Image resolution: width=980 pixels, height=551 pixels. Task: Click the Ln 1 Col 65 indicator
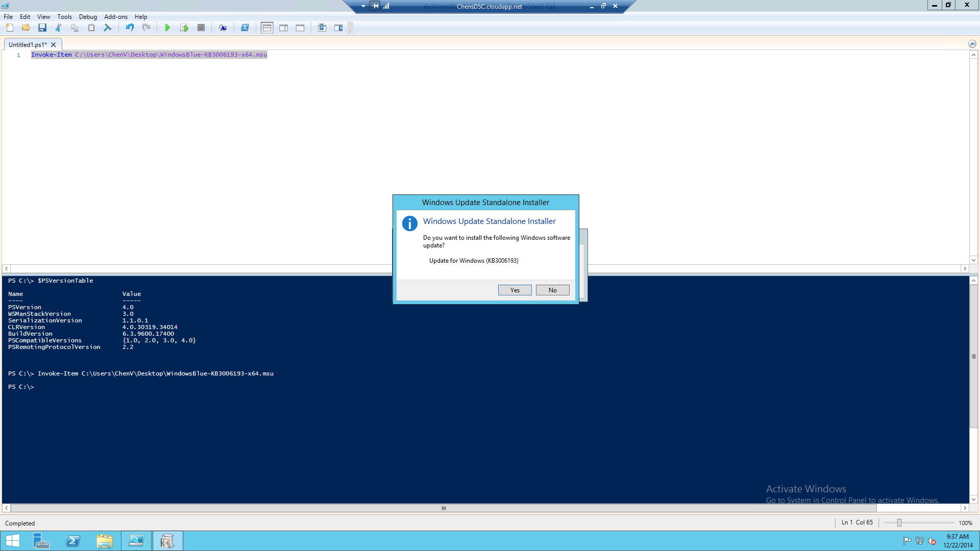(857, 522)
